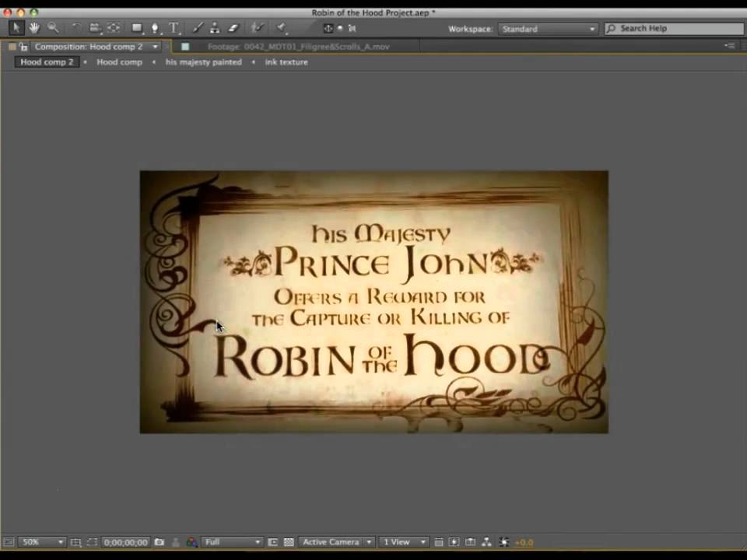
Task: Select the Zoom magnifier tool
Action: click(53, 28)
